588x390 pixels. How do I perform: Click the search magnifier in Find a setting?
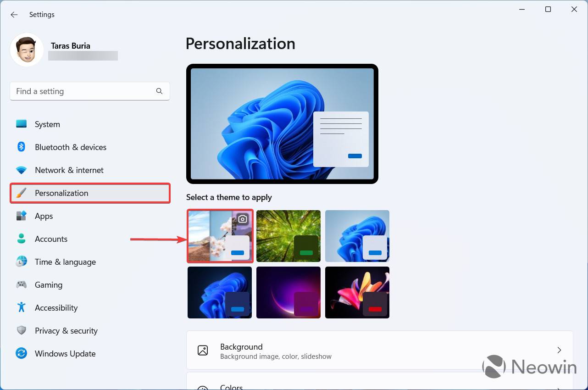pyautogui.click(x=159, y=91)
